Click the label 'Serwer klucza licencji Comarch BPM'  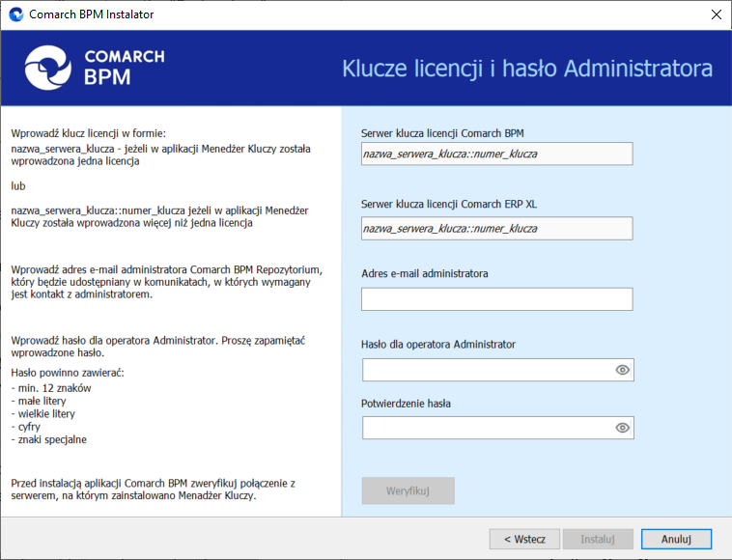tap(442, 133)
